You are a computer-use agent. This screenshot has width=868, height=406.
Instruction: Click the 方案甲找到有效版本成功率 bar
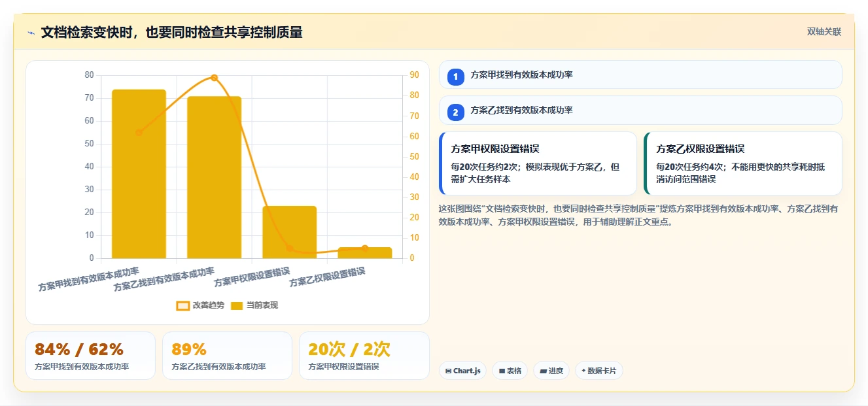click(x=139, y=174)
